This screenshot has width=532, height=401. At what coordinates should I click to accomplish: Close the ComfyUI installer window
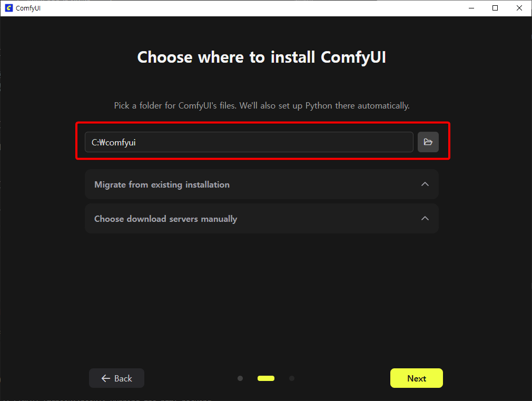[519, 8]
